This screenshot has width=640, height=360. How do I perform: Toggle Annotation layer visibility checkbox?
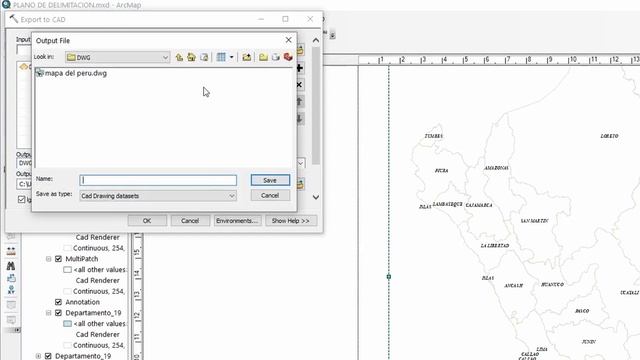58,302
